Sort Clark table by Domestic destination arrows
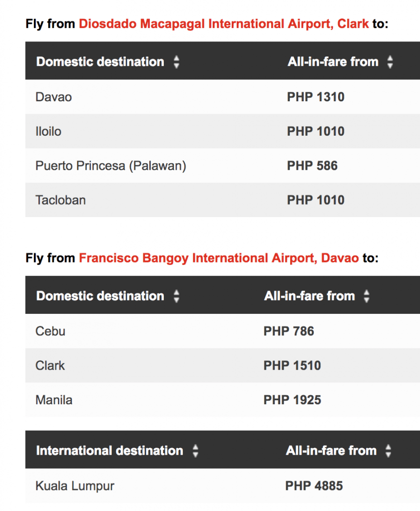The width and height of the screenshot is (420, 511). point(176,62)
